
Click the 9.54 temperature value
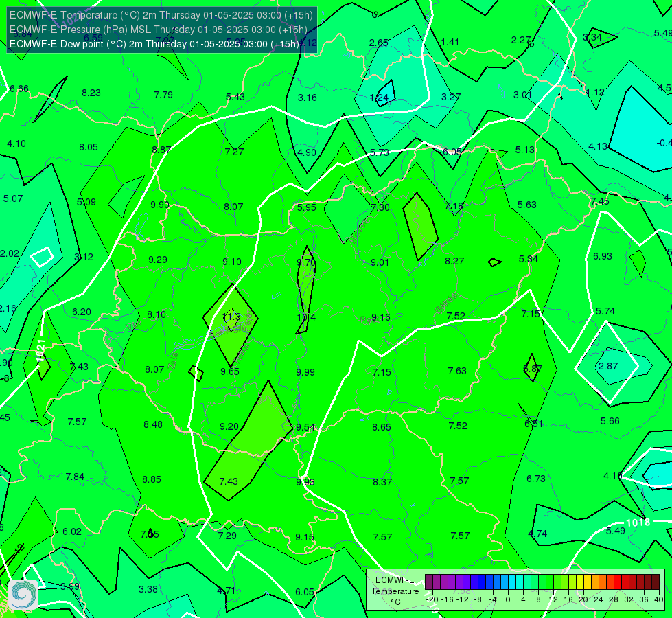[x=305, y=427]
